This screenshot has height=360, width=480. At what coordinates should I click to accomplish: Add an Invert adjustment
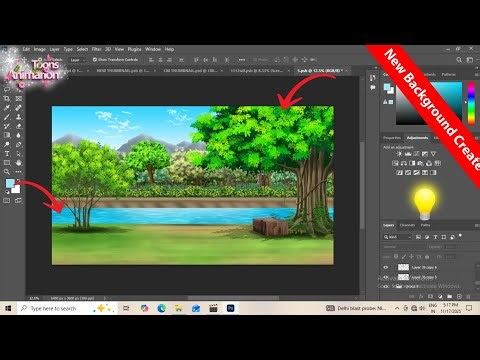[399, 173]
